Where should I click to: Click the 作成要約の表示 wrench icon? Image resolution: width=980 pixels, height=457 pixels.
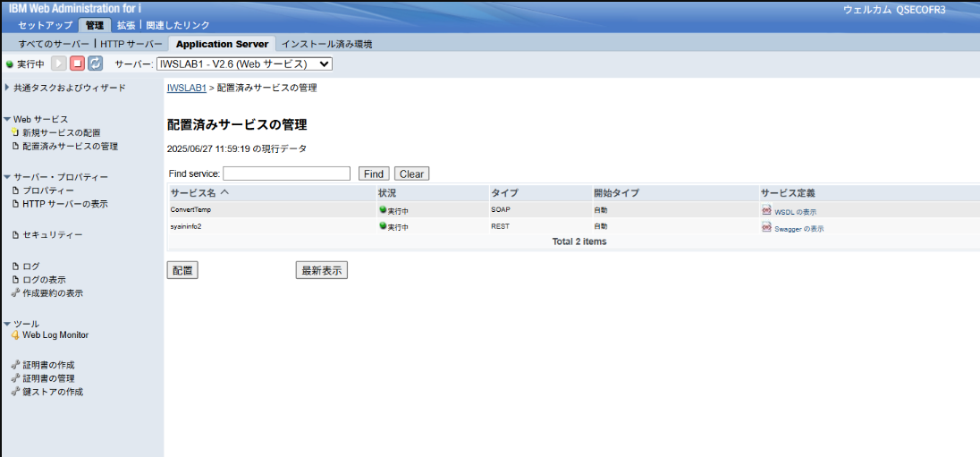point(15,292)
